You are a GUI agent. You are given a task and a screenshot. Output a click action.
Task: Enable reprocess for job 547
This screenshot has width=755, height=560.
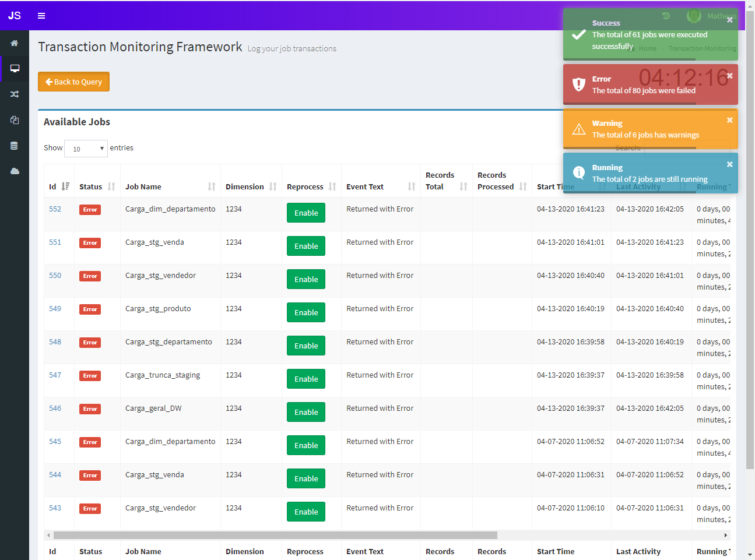pos(306,379)
